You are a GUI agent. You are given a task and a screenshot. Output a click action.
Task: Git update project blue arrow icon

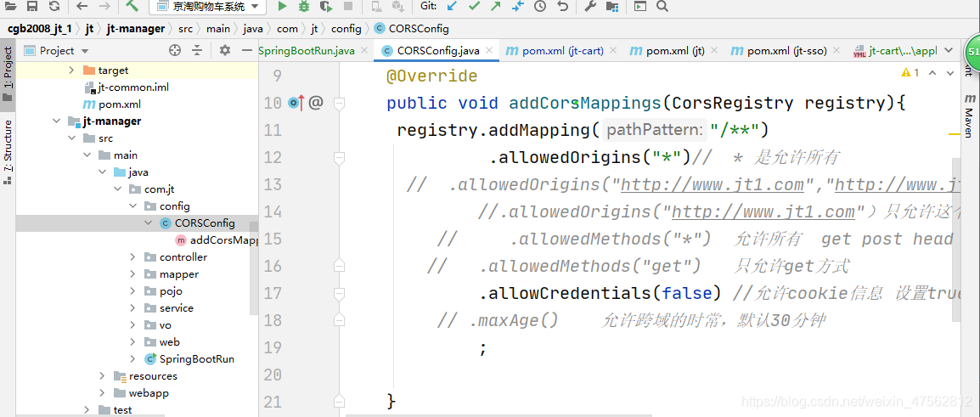[x=453, y=6]
